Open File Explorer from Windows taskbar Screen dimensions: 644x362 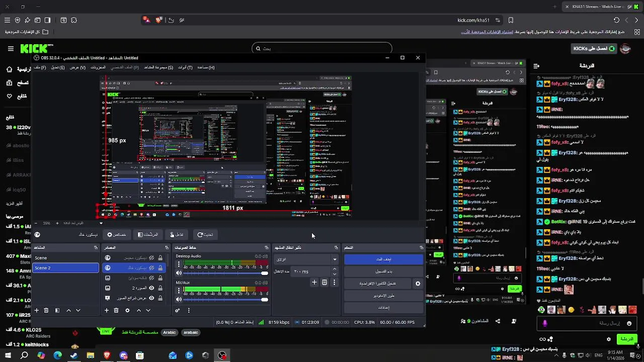pyautogui.click(x=91, y=355)
